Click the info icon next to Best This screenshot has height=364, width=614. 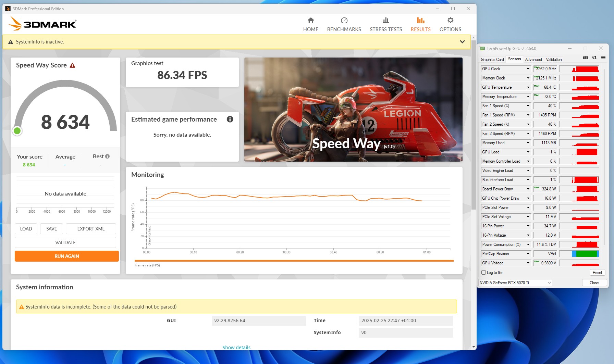(107, 156)
